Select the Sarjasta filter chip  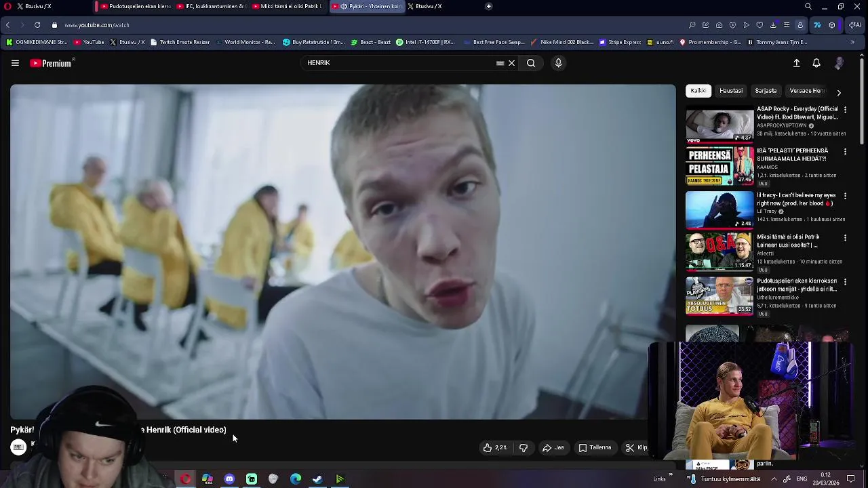point(766,91)
